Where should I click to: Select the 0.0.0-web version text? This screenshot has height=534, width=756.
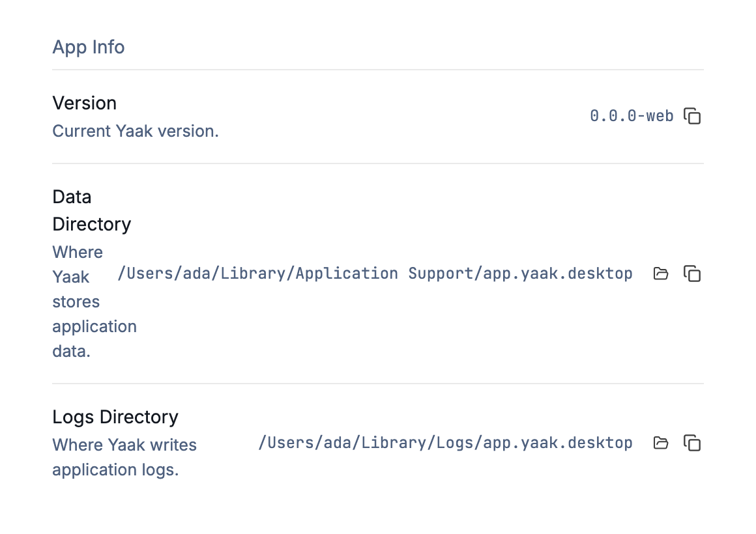632,116
